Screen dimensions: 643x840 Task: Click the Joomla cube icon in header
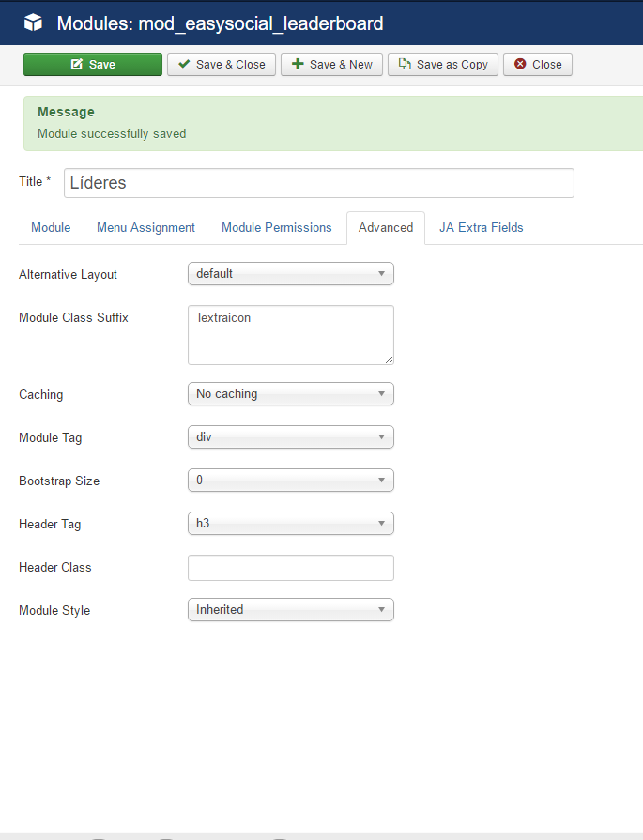tap(33, 23)
